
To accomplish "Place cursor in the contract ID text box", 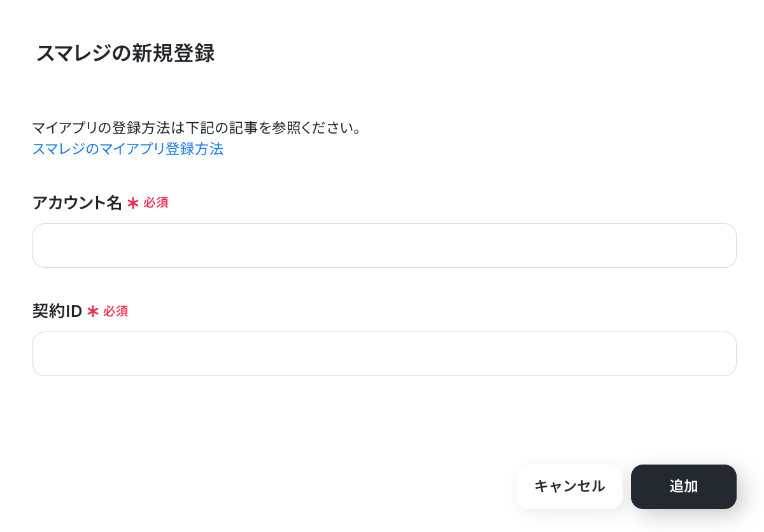I will tap(385, 354).
